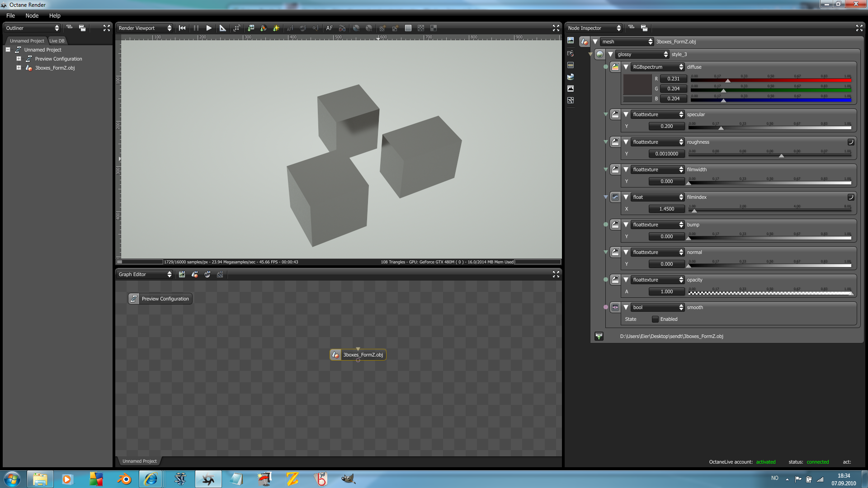This screenshot has width=868, height=488.
Task: Maximize the Render Viewport panel
Action: [x=556, y=28]
